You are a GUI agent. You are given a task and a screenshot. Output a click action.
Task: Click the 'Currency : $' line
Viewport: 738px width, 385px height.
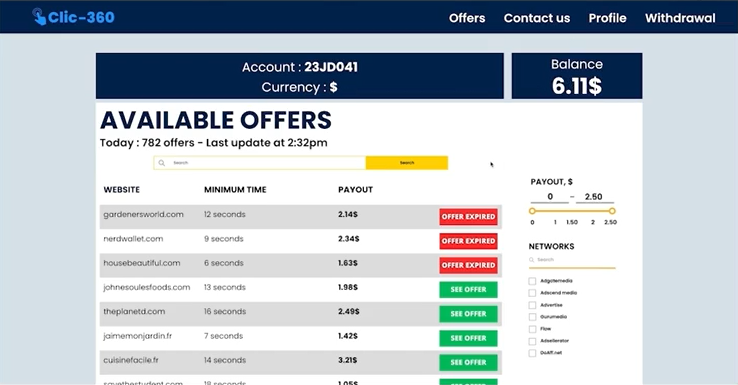[299, 87]
